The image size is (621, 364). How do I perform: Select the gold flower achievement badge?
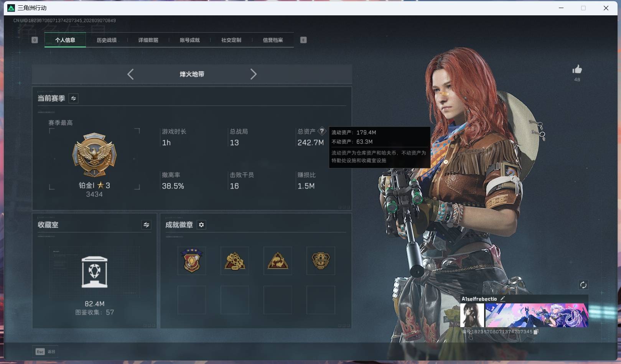pyautogui.click(x=235, y=261)
